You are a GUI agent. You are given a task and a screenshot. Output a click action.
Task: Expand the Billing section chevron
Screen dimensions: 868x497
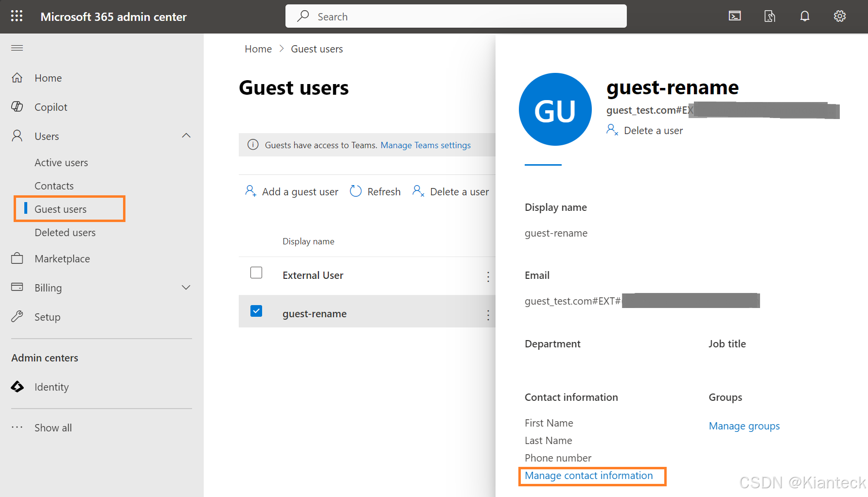(186, 288)
